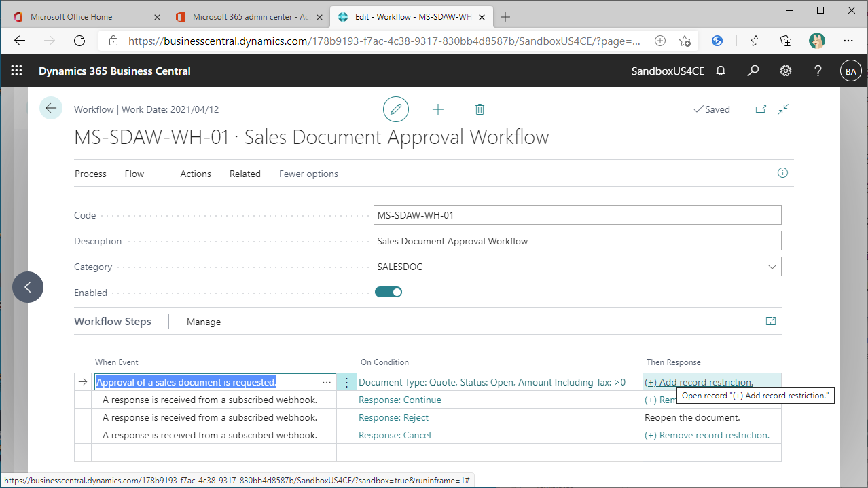This screenshot has width=868, height=488.
Task: Open the Related menu
Action: coord(245,174)
